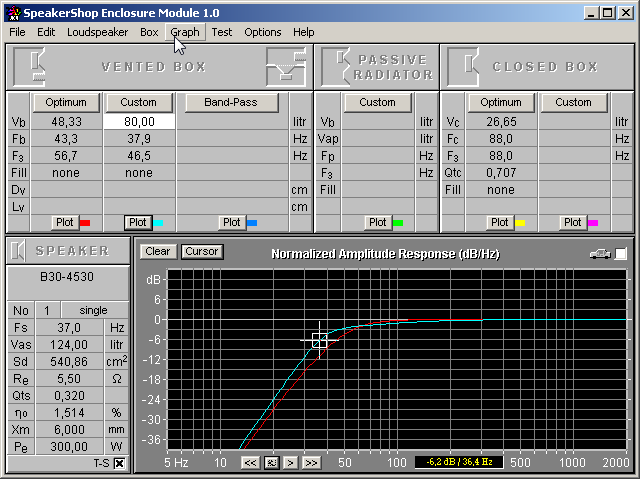Click the Vb custom volume input field
The width and height of the screenshot is (640, 479).
[139, 121]
